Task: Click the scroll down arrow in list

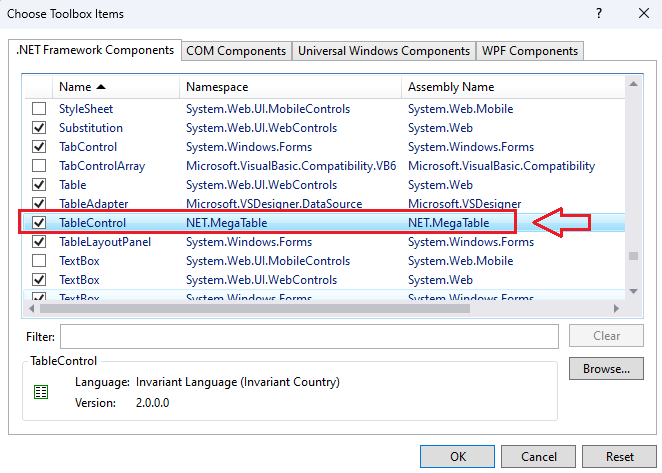Action: pyautogui.click(x=632, y=291)
